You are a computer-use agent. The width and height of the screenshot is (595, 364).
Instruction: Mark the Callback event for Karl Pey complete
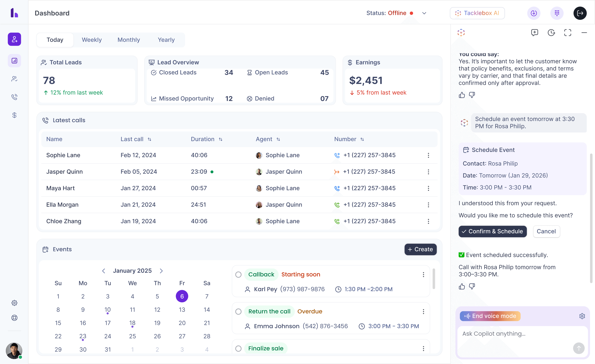coord(239,274)
